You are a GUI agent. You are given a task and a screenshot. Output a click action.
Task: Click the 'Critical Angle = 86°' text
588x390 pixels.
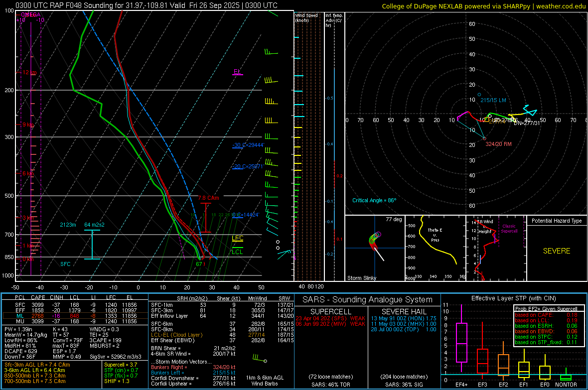click(x=374, y=200)
